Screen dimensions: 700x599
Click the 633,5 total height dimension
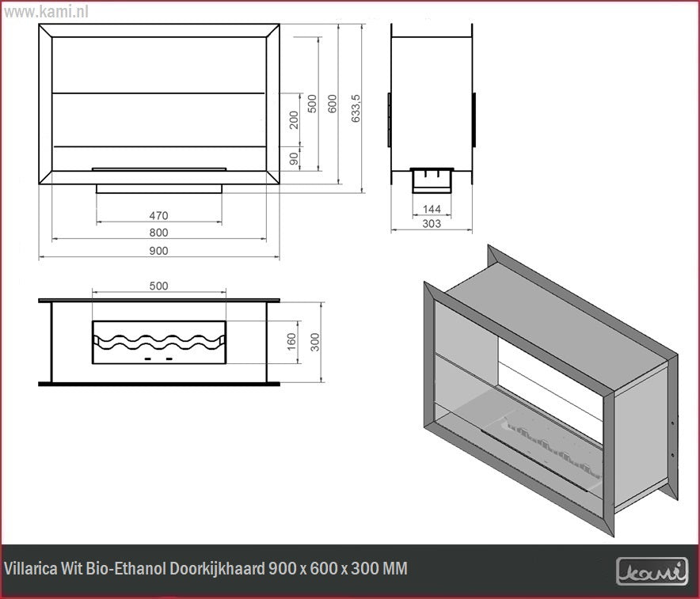pyautogui.click(x=356, y=108)
